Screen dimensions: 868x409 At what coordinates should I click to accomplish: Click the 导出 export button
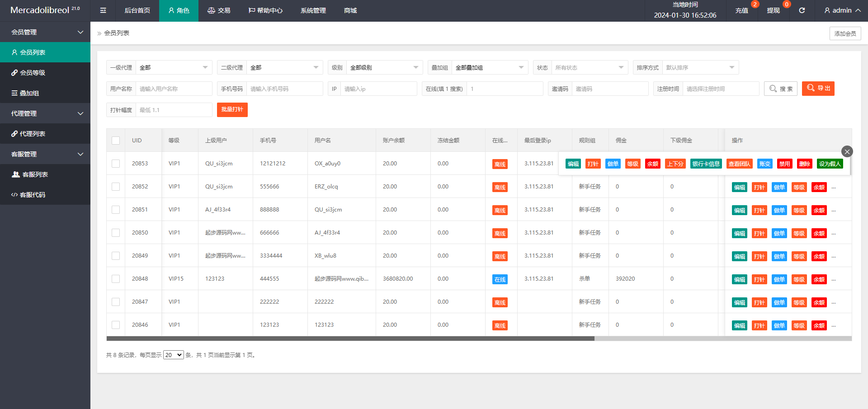point(818,89)
